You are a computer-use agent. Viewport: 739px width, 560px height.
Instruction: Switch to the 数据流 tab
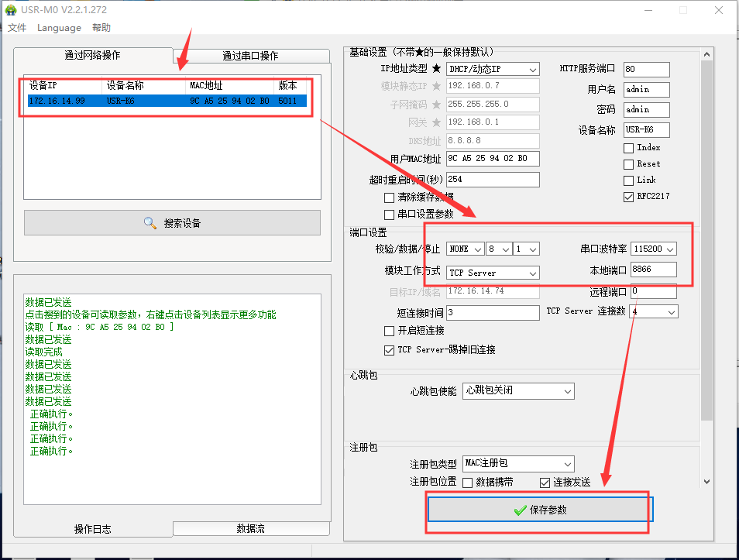click(x=250, y=528)
